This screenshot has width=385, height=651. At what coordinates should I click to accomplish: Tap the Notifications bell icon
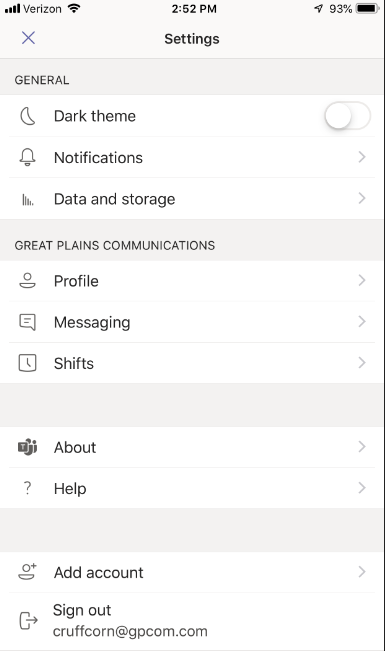click(x=27, y=157)
